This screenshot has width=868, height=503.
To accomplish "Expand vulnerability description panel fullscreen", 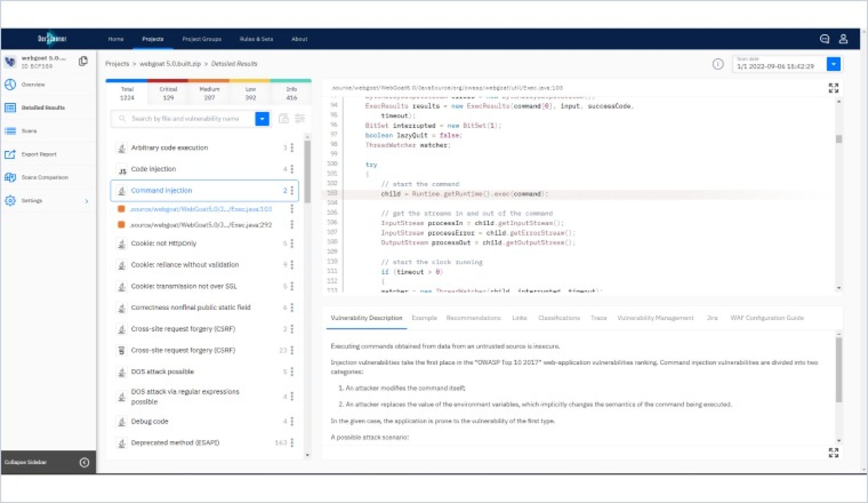I will tap(833, 453).
